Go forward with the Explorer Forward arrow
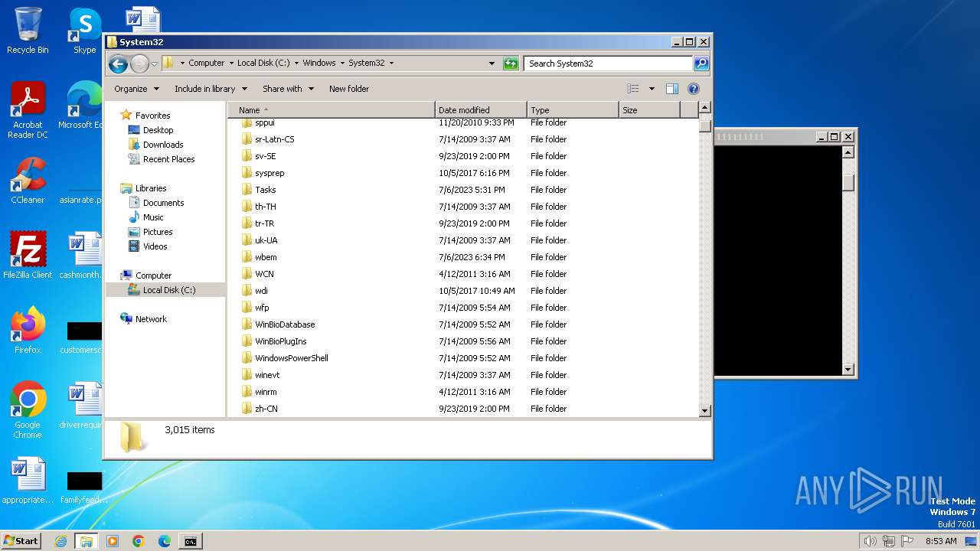Image resolution: width=980 pixels, height=551 pixels. [x=139, y=64]
